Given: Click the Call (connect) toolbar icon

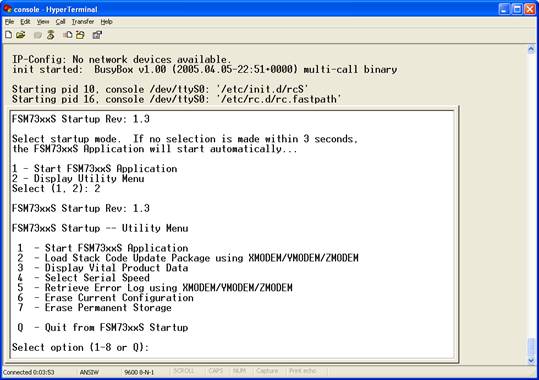Looking at the screenshot, I should tap(38, 35).
